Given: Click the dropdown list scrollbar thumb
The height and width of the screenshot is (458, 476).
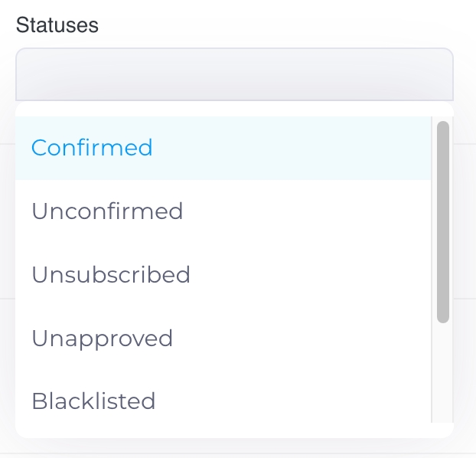Looking at the screenshot, I should (x=442, y=221).
